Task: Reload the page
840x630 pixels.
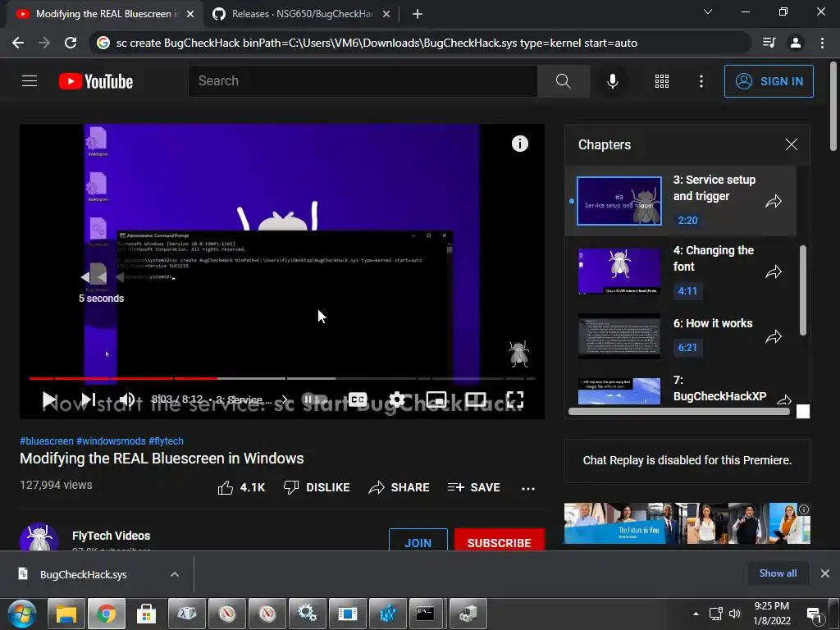Action: pyautogui.click(x=71, y=43)
